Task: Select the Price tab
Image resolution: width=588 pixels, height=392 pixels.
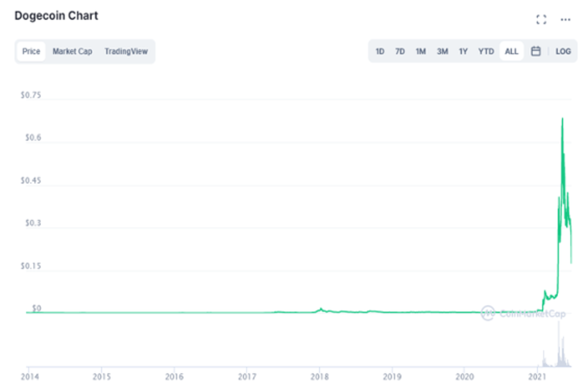Action: (31, 51)
